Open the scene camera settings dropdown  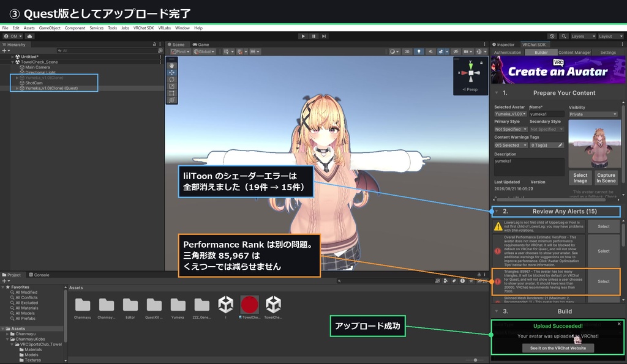tap(467, 51)
